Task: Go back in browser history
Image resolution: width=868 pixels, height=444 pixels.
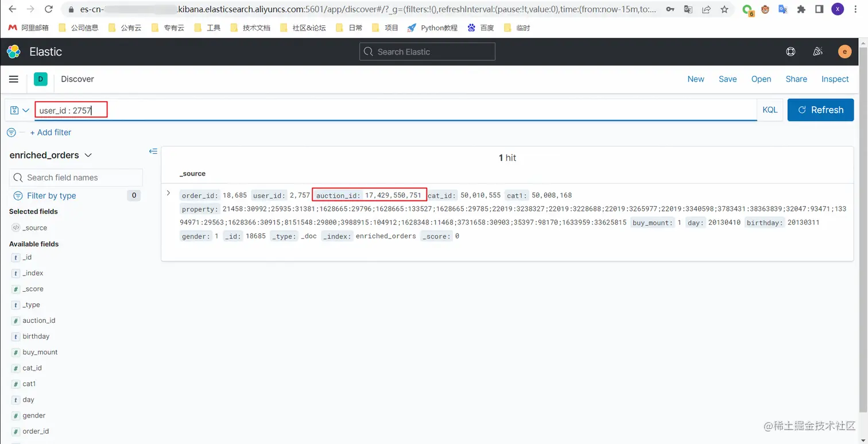Action: click(x=13, y=9)
